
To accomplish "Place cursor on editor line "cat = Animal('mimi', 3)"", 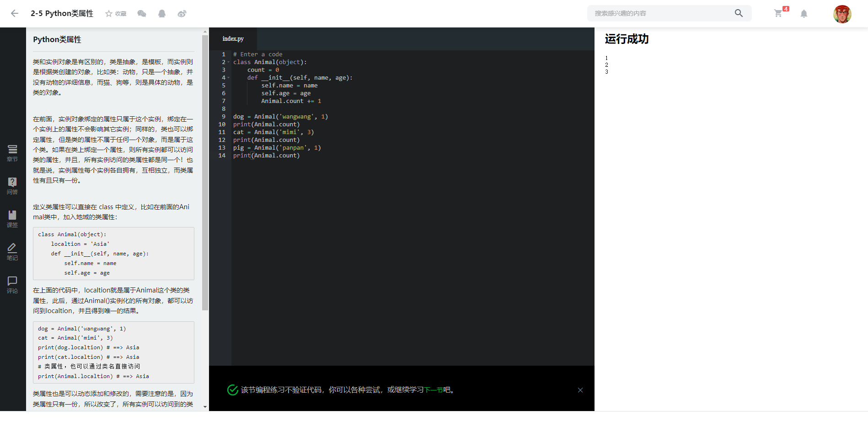I will point(273,132).
